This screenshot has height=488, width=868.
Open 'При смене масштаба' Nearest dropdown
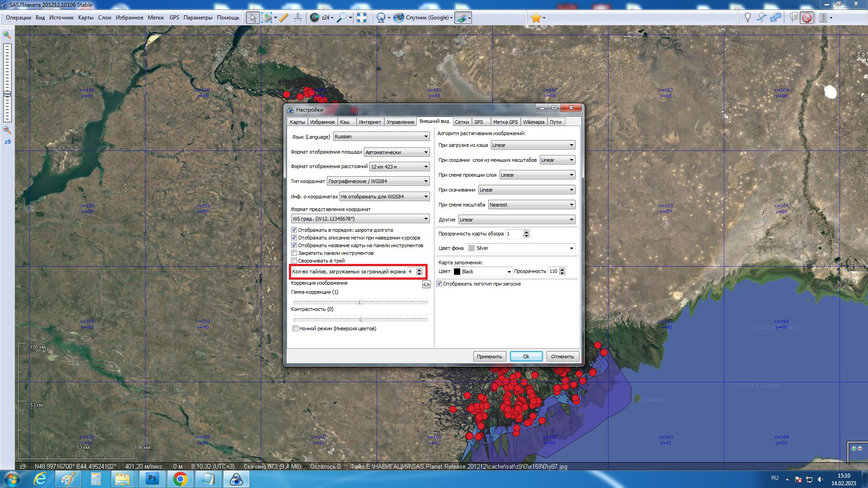532,205
